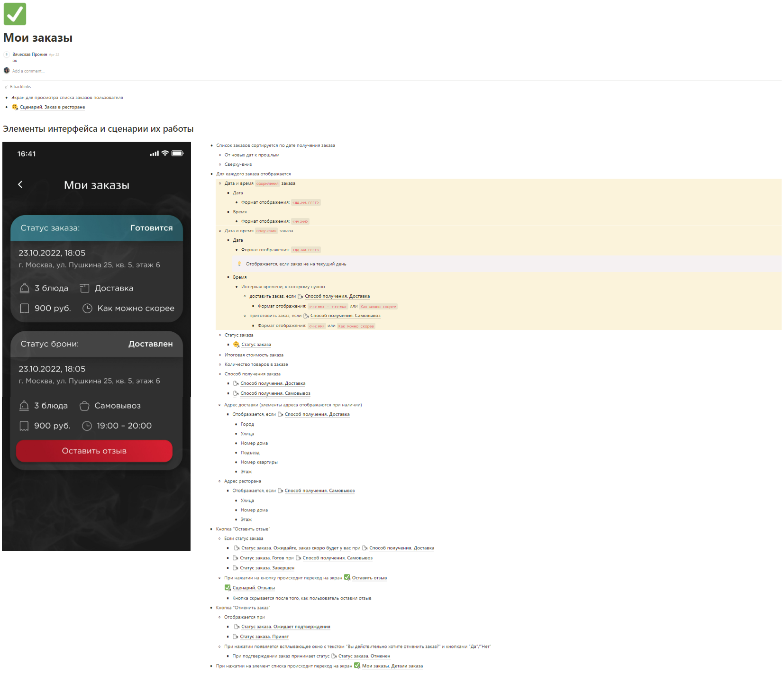Click dish icon beside '3 блюда' in Готовится card
This screenshot has height=674, width=784.
pos(25,288)
